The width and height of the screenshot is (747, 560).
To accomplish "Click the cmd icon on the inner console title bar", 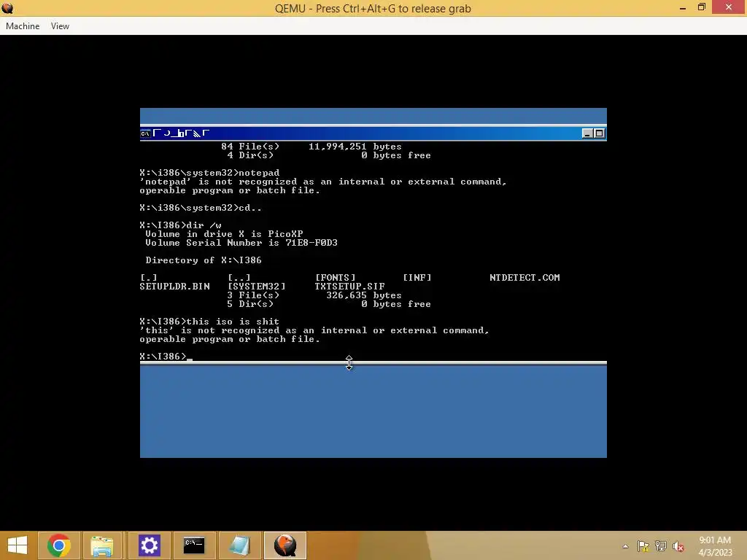I will tap(145, 133).
